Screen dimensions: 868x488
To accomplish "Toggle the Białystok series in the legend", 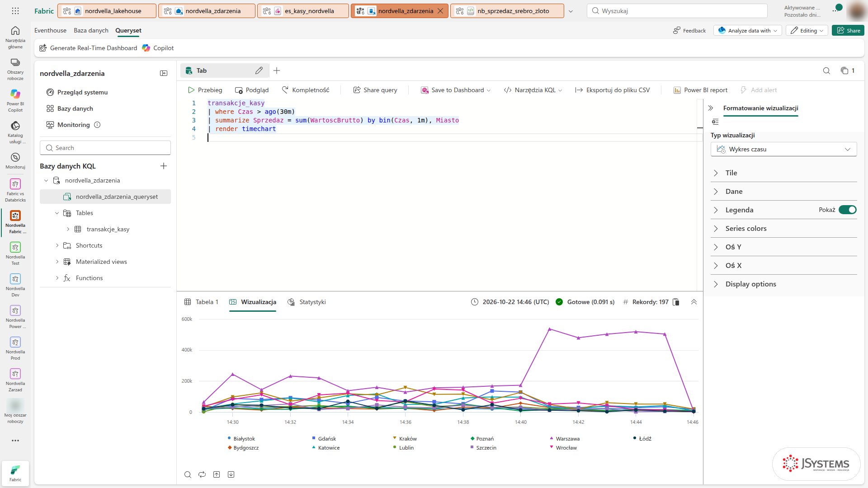I will 241,439.
